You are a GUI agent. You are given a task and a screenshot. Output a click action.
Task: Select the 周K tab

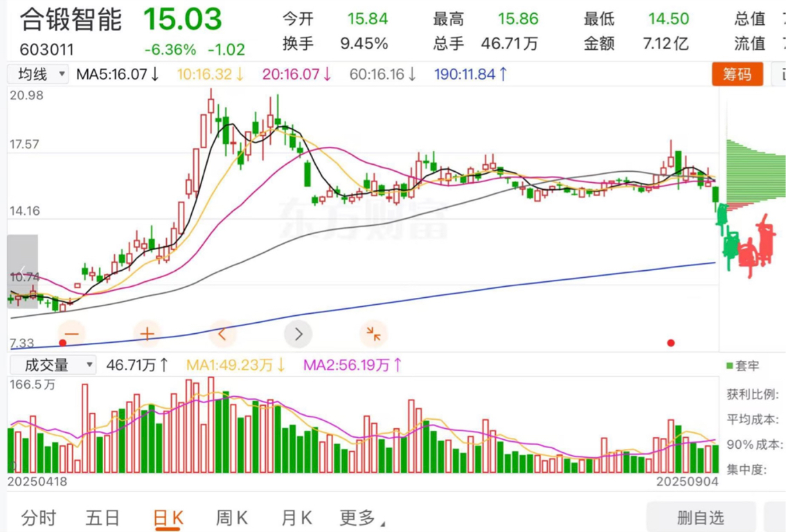click(x=231, y=517)
